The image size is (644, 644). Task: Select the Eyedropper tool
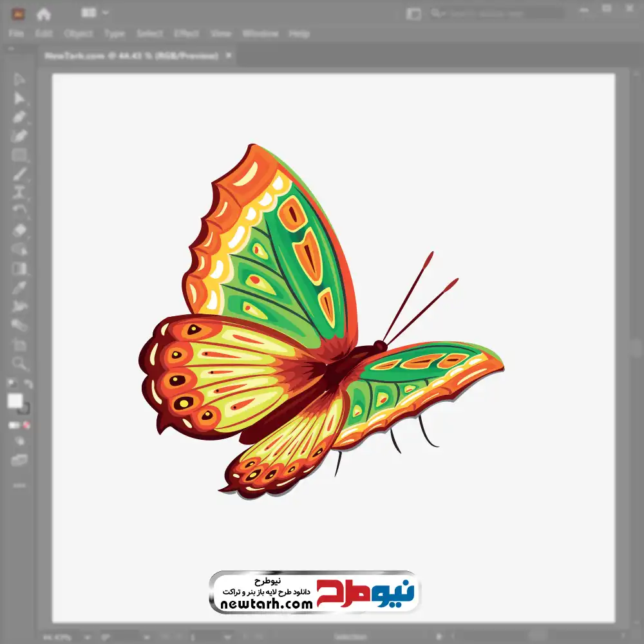19,287
